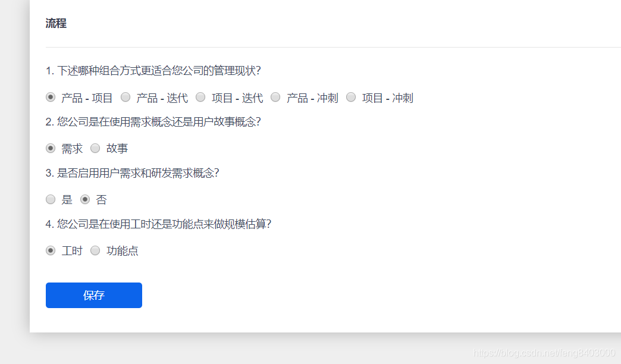This screenshot has height=364, width=621.
Task: Select 是 to enable user requirement concepts
Action: [x=51, y=199]
